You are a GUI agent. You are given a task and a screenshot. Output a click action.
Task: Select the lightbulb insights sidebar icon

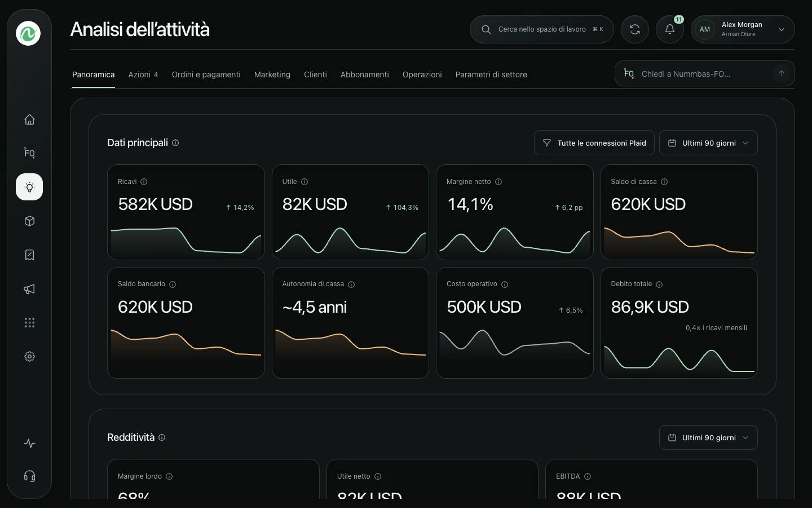pos(29,187)
